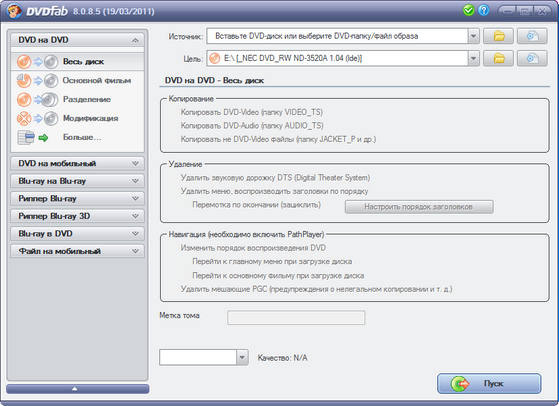
Task: Open the 'Источник' source dropdown
Action: point(473,36)
